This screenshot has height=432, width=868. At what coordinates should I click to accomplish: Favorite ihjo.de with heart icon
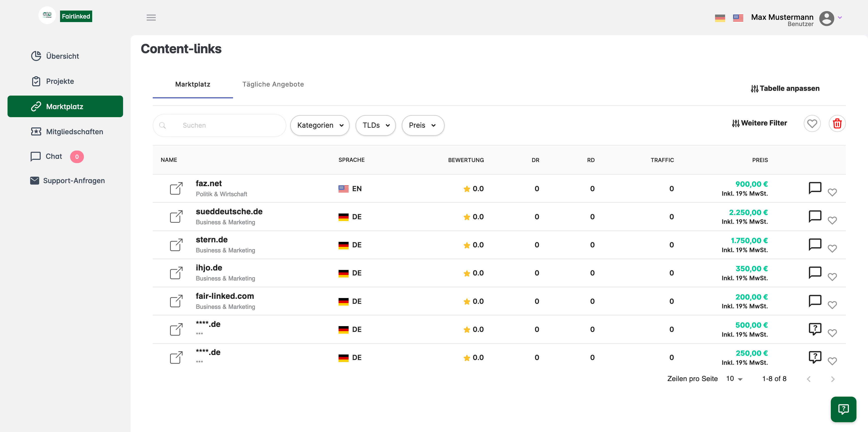coord(832,276)
